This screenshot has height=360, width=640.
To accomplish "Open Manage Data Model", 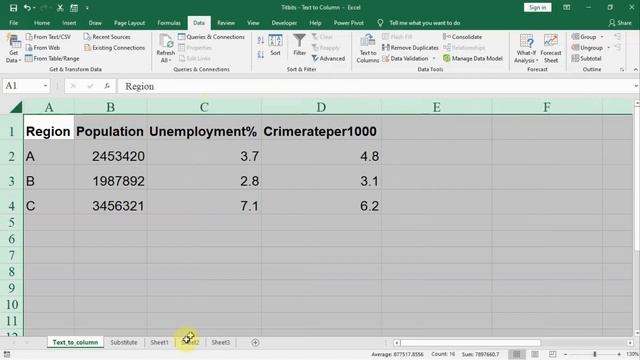I will click(x=473, y=58).
